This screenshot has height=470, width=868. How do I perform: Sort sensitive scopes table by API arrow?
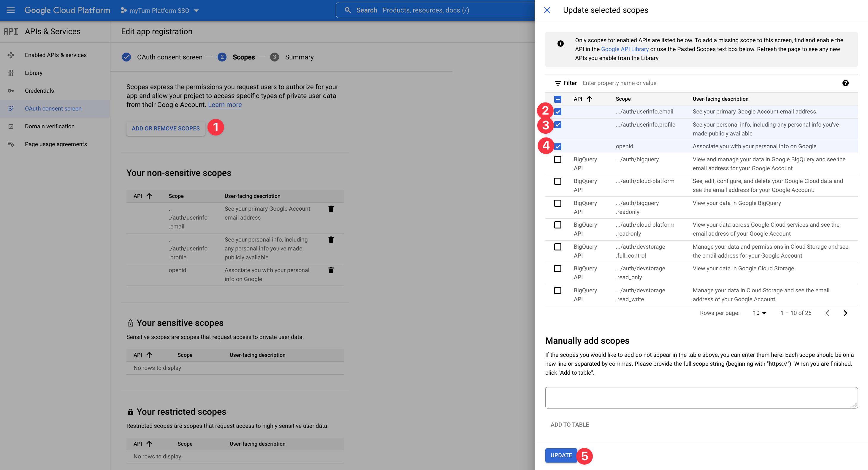(149, 355)
